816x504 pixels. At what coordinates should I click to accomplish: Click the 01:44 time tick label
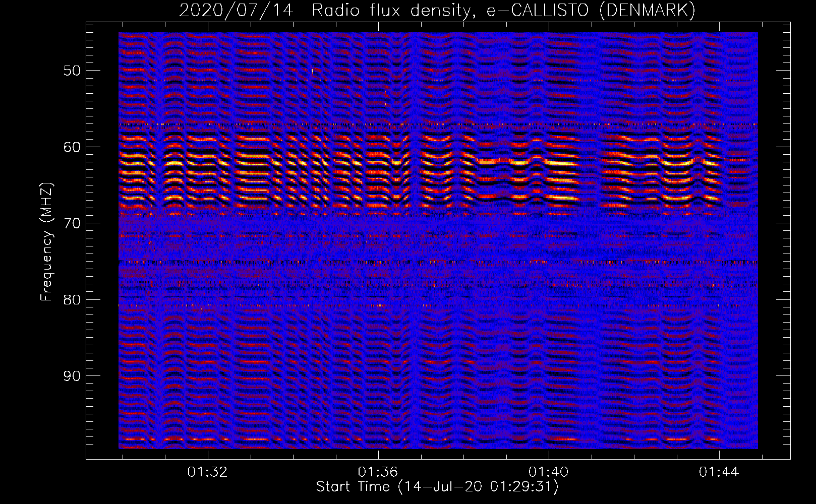click(719, 472)
